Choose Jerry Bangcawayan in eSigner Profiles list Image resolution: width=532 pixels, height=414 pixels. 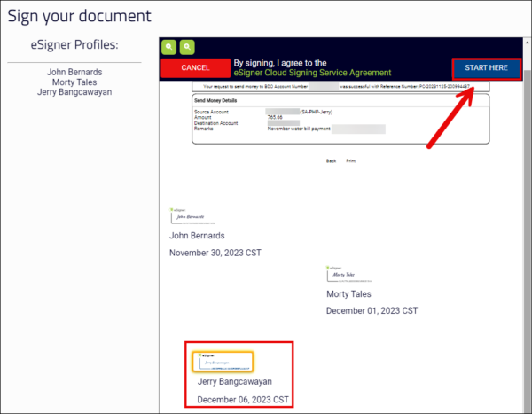(74, 92)
